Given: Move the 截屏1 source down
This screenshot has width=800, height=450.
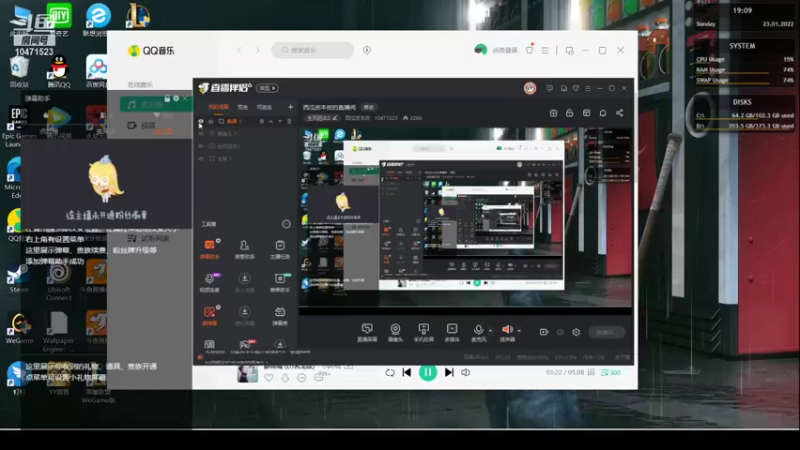Looking at the screenshot, I should click(280, 121).
